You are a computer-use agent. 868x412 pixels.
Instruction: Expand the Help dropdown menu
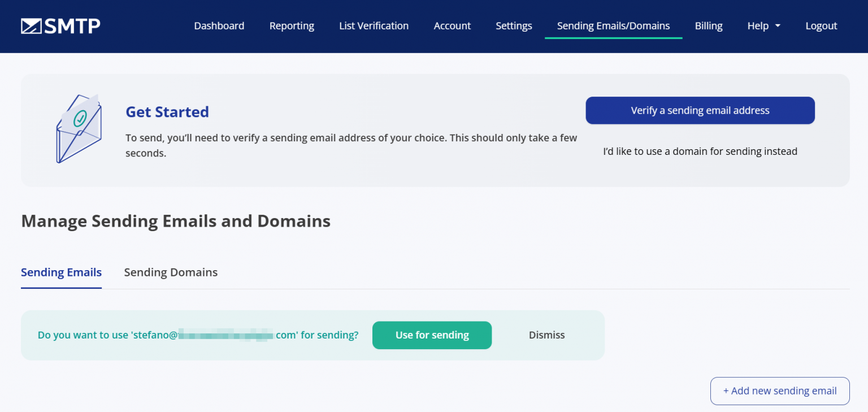point(763,25)
